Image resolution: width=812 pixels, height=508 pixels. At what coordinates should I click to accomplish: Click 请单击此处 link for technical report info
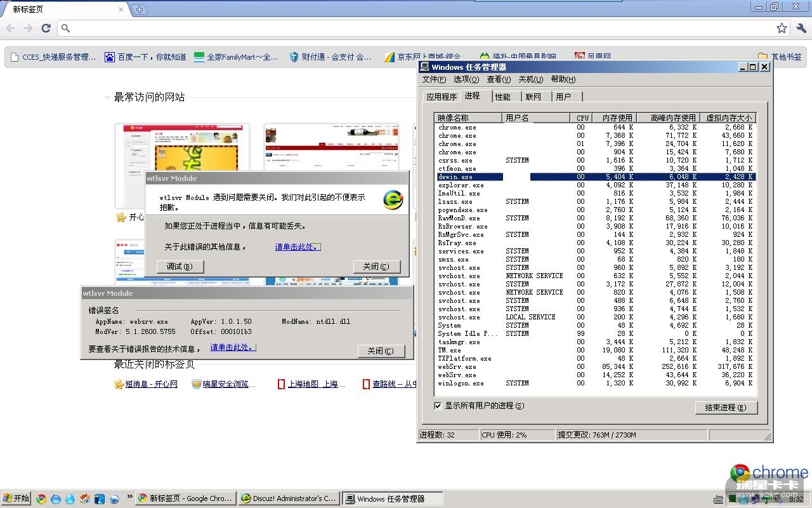233,347
